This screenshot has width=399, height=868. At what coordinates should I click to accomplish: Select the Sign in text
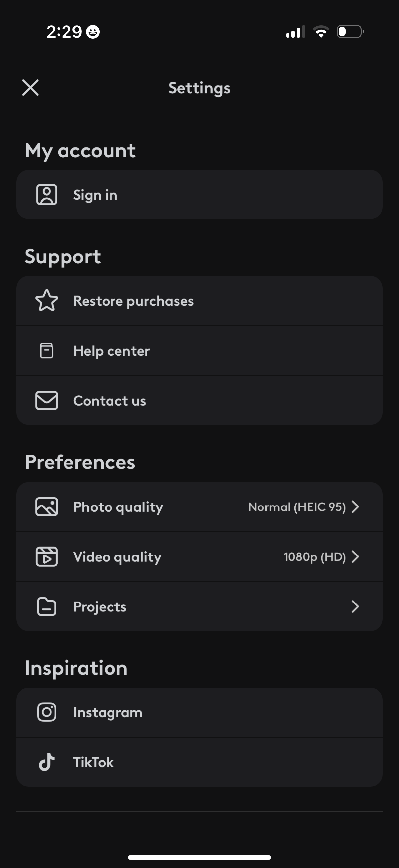point(95,195)
